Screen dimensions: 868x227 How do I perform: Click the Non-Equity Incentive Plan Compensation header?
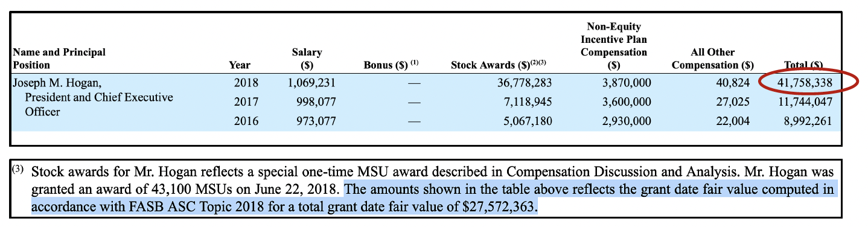(x=614, y=45)
